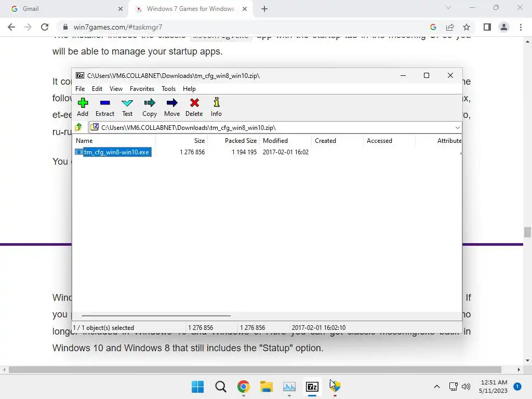Share this page icon in address bar
This screenshot has width=532, height=399.
[450, 27]
